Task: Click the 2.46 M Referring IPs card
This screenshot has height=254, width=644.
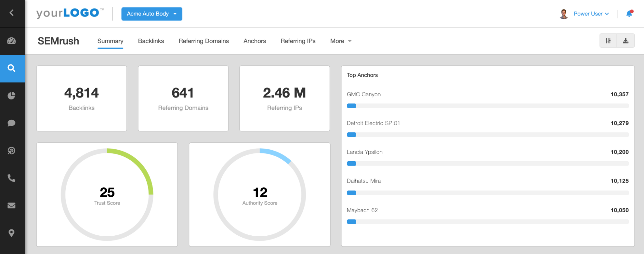Action: (284, 99)
